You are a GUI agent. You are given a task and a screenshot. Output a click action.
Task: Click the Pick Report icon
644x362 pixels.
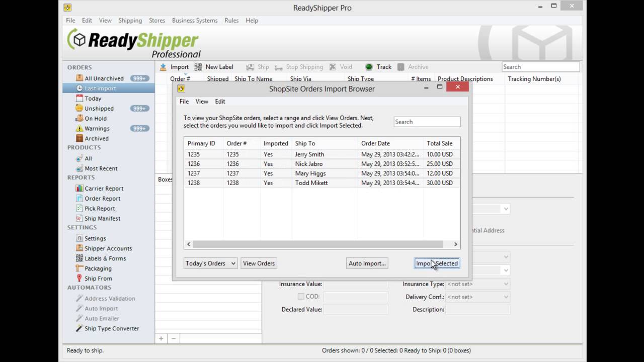pos(79,209)
